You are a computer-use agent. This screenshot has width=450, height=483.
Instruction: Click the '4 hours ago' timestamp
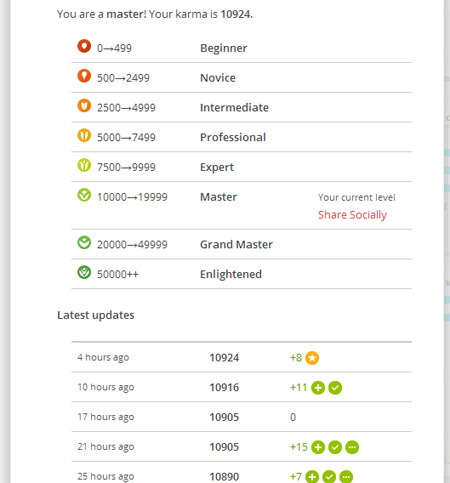click(x=103, y=358)
